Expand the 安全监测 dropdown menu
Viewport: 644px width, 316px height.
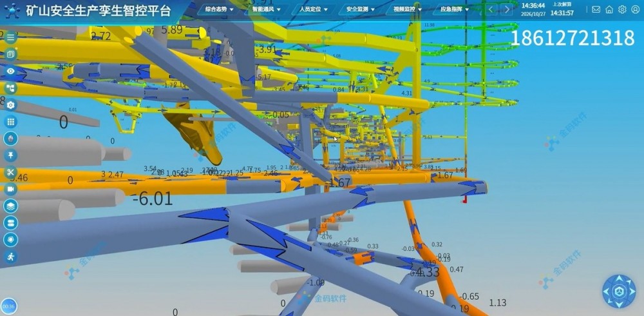pos(360,9)
